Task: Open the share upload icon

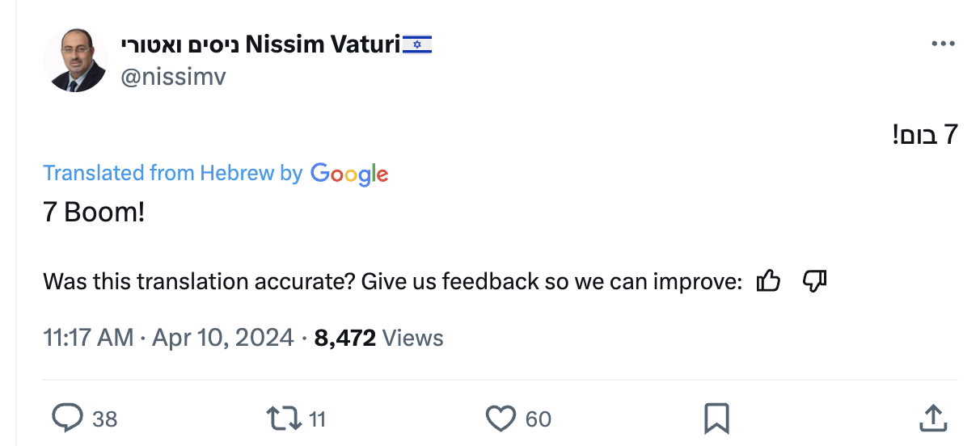Action: click(x=933, y=418)
